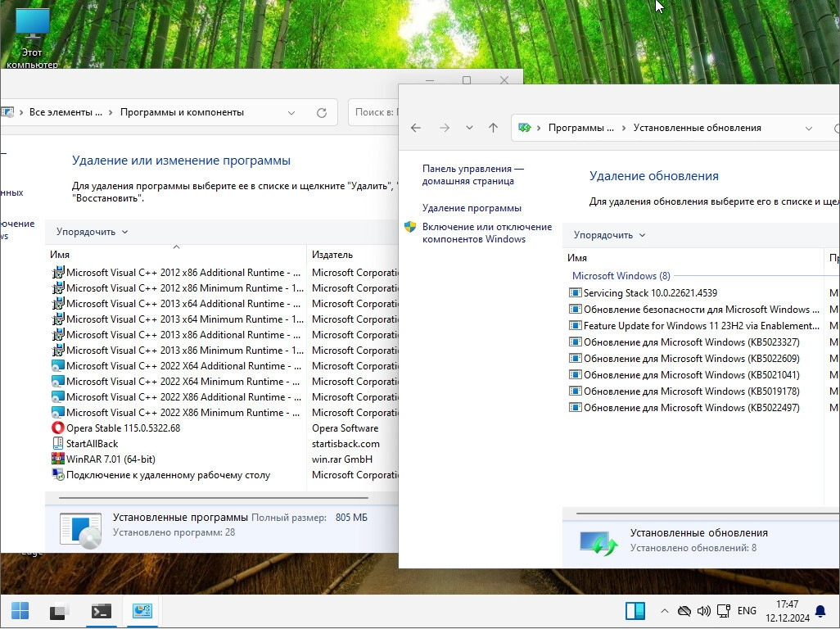Click the Удаление программы link

click(472, 208)
